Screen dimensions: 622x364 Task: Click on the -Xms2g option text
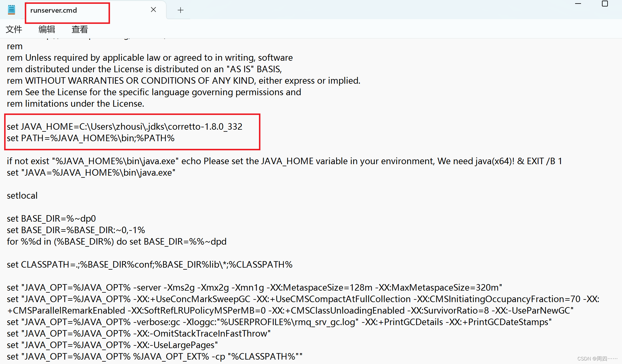point(179,288)
